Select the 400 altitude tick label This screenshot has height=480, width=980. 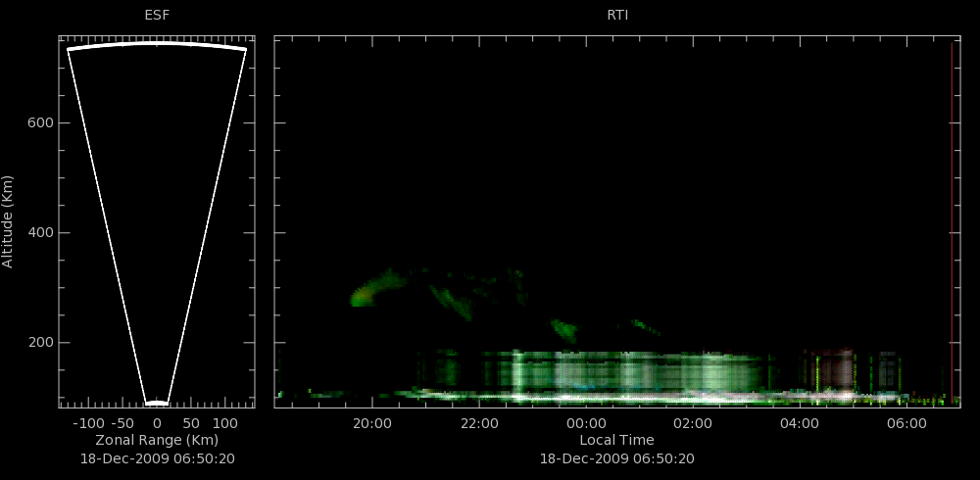[39, 233]
